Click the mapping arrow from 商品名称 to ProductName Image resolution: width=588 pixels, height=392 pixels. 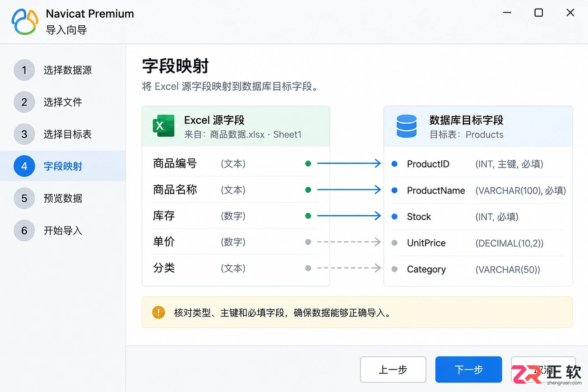(349, 190)
